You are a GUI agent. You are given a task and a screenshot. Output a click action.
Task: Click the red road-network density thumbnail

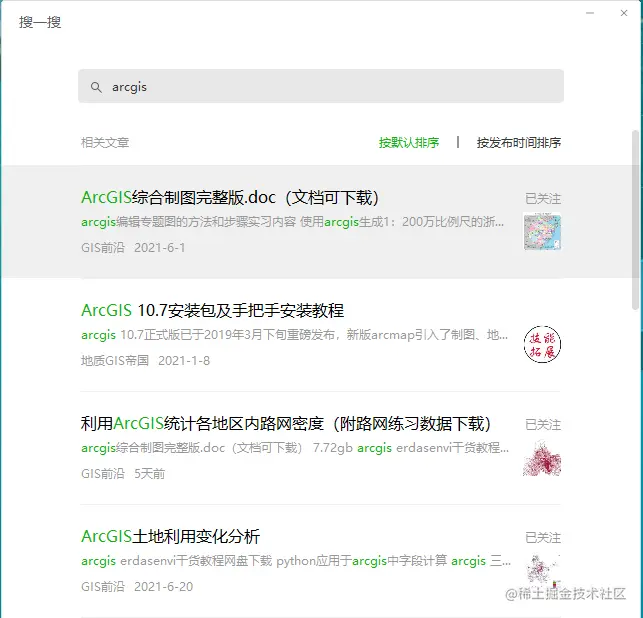[542, 457]
